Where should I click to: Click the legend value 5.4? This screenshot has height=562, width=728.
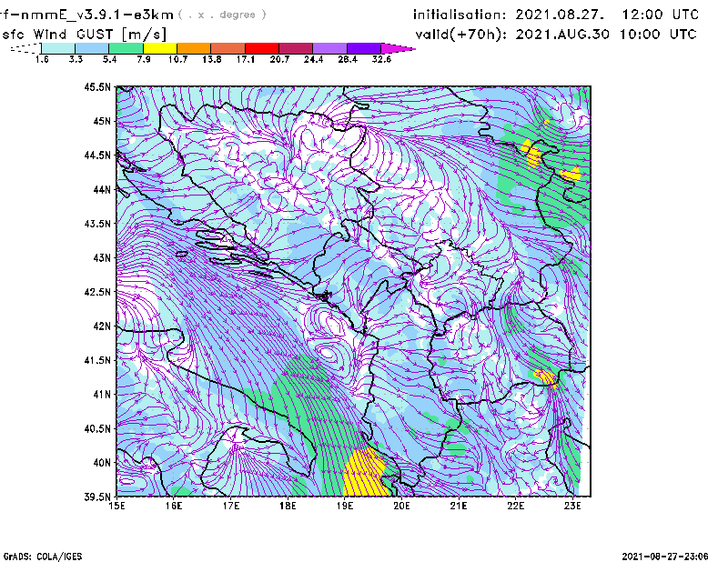coord(109,59)
